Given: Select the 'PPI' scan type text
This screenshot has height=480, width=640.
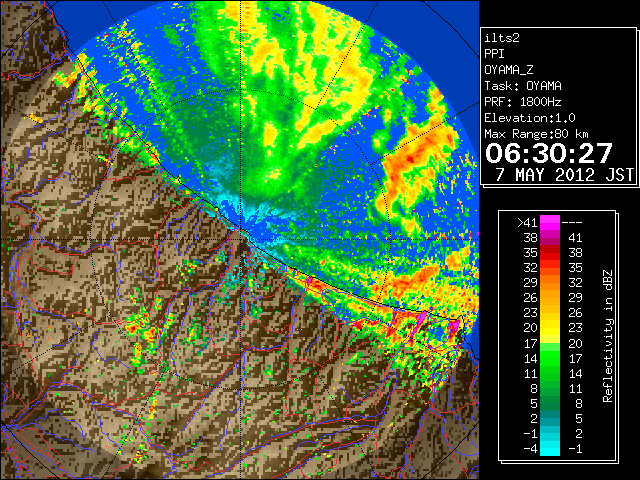Looking at the screenshot, I should 494,54.
